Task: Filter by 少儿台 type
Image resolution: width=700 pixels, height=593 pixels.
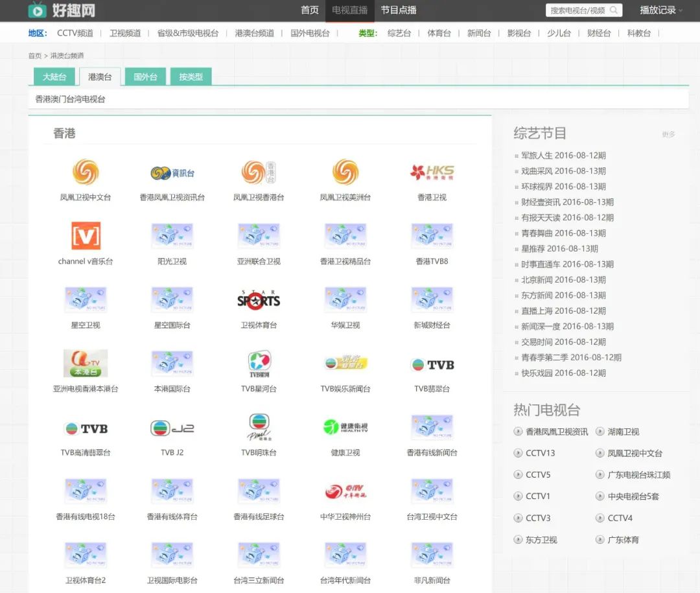Action: (559, 33)
